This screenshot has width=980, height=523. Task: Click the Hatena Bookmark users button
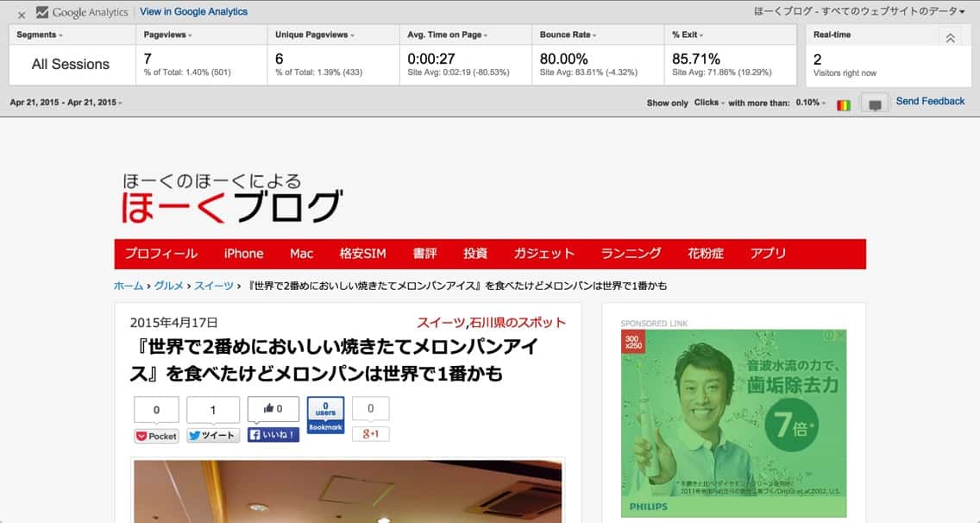coord(325,415)
